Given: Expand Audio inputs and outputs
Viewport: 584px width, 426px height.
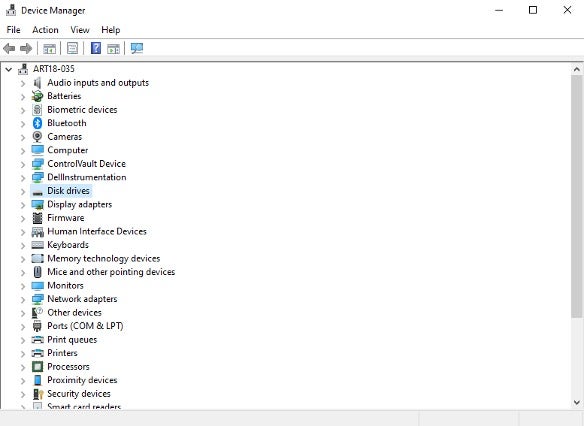Looking at the screenshot, I should [x=23, y=83].
